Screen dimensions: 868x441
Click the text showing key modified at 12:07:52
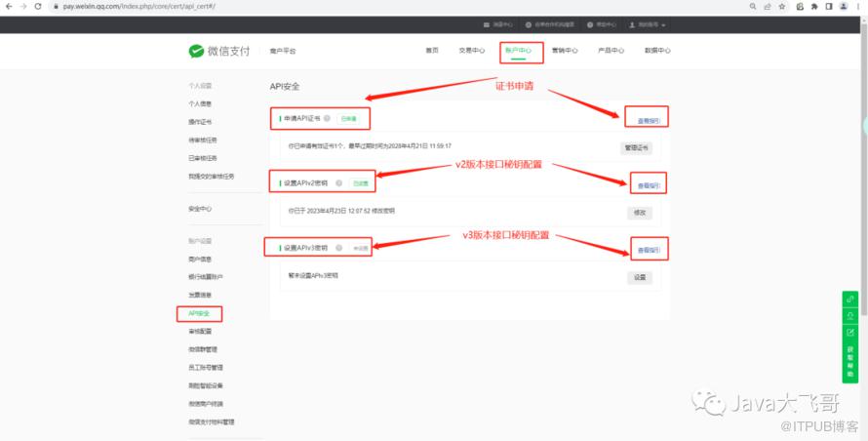click(x=341, y=211)
